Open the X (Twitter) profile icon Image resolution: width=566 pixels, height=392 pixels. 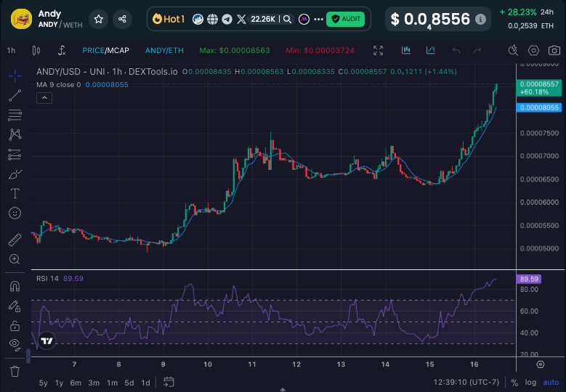[241, 19]
